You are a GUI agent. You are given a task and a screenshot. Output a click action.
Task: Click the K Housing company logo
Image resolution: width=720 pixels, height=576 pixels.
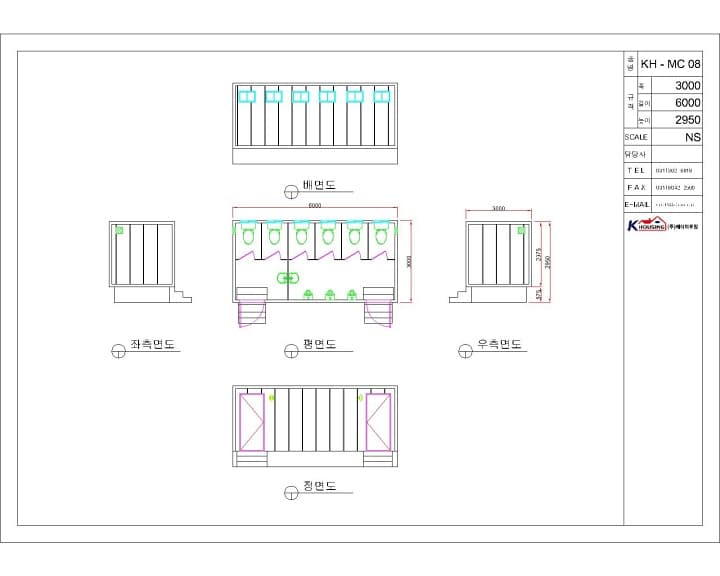(663, 225)
